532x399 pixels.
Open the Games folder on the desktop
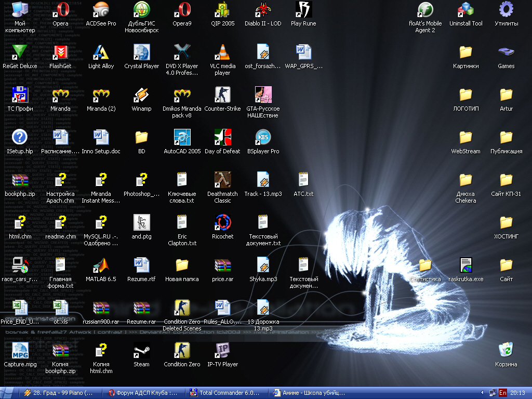pos(506,52)
